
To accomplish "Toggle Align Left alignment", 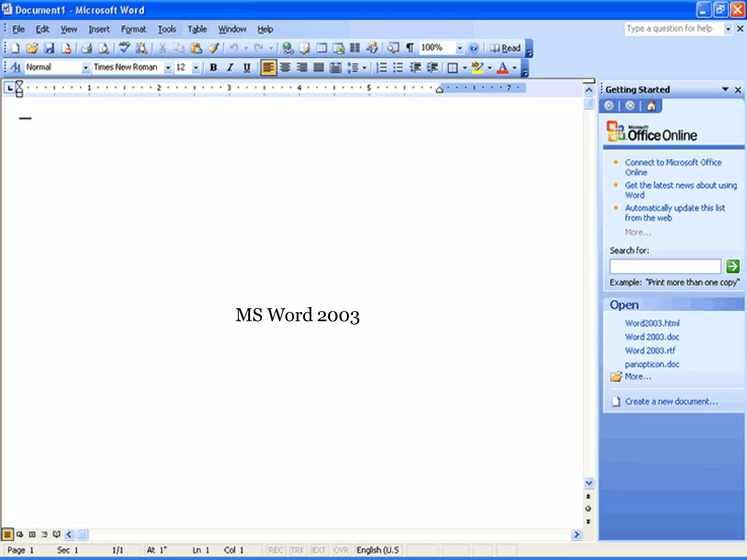I will pyautogui.click(x=268, y=67).
